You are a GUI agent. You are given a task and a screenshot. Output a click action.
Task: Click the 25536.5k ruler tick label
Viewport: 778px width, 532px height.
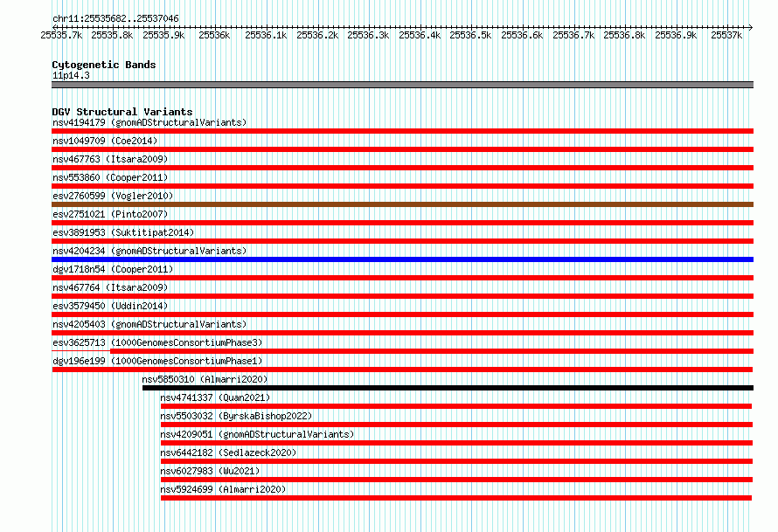470,35
